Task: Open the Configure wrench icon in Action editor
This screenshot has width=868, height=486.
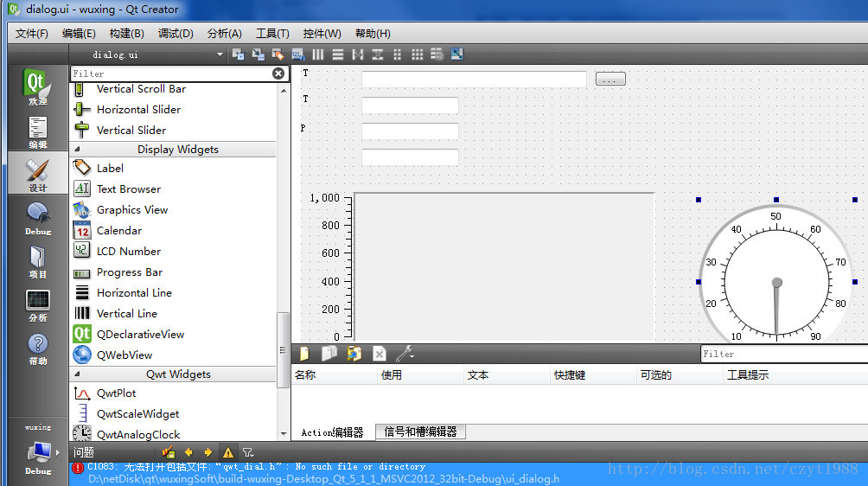Action: 405,353
